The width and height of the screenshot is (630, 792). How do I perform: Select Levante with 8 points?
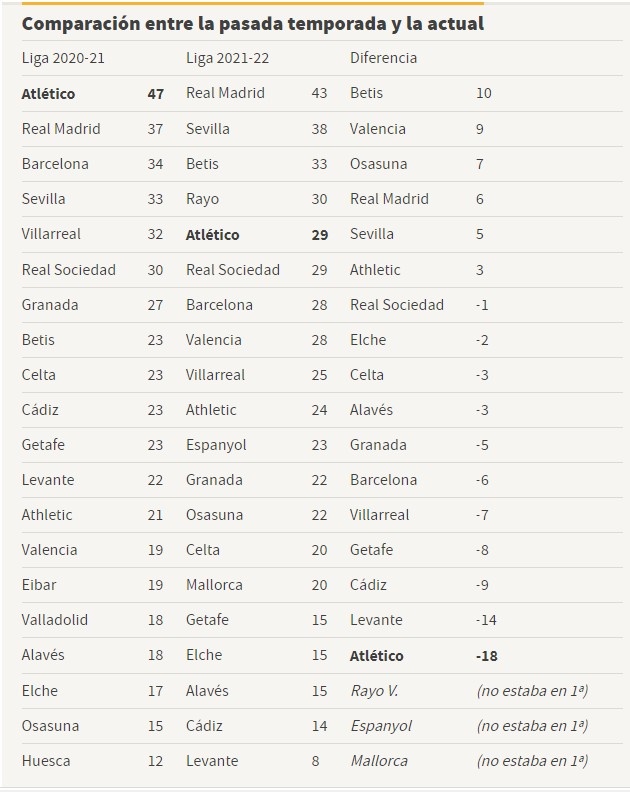tap(212, 761)
